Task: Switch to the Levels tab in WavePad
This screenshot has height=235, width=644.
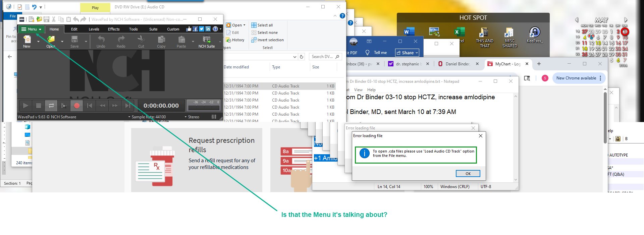Action: click(x=94, y=29)
